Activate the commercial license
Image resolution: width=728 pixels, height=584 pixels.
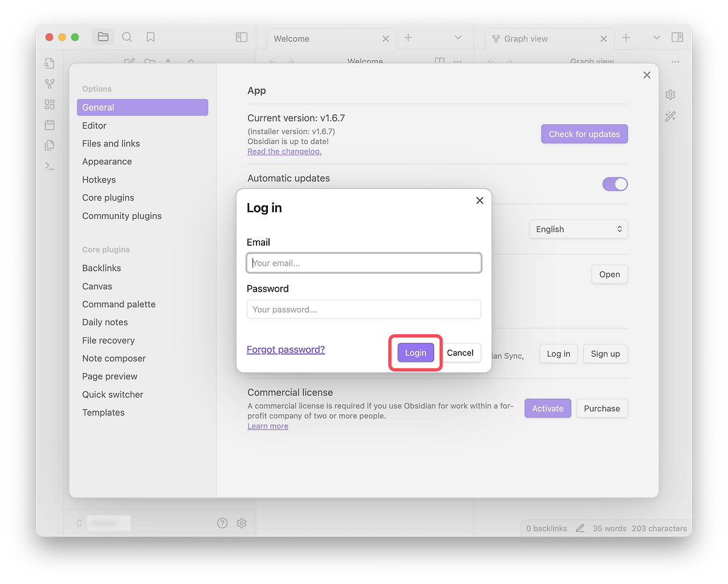(x=548, y=408)
